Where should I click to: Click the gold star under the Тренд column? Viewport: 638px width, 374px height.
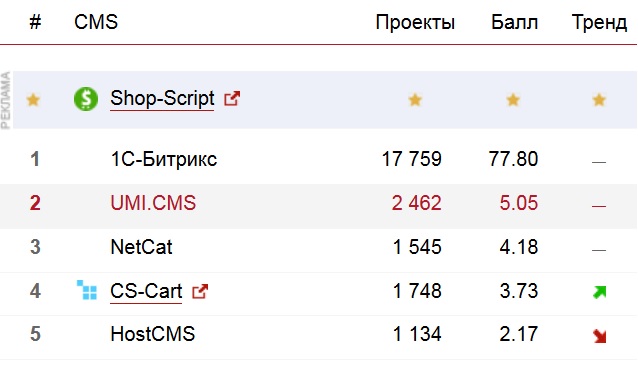coord(599,99)
